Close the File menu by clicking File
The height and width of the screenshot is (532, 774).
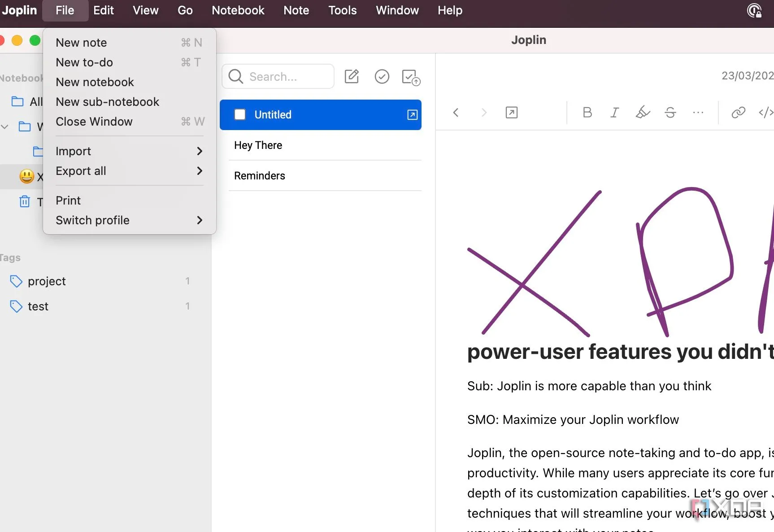pos(65,10)
